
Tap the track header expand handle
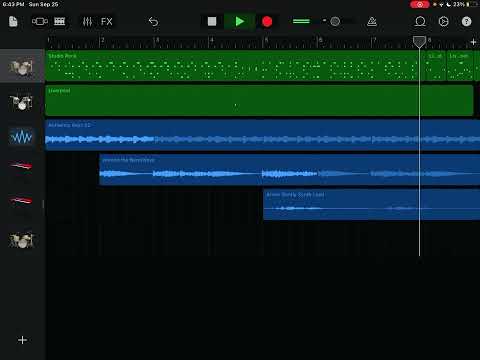(43, 204)
